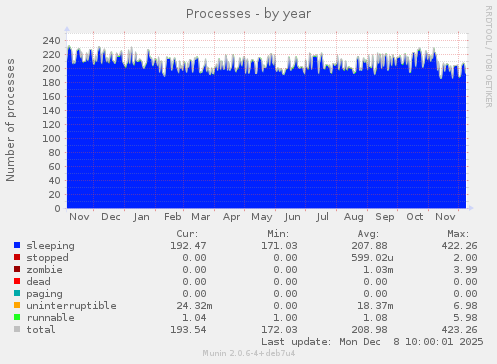The width and height of the screenshot is (497, 364).
Task: Click the teal paging legend swatch
Action: coord(17,293)
